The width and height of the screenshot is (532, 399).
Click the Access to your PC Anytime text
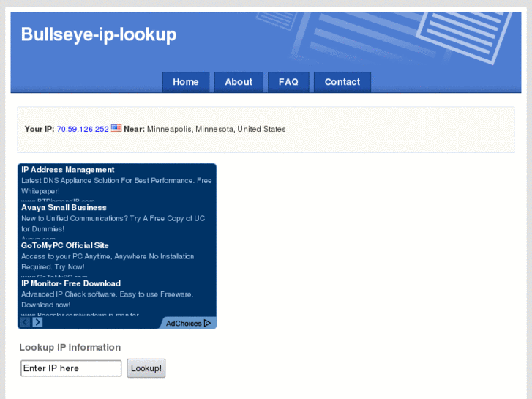pyautogui.click(x=108, y=261)
